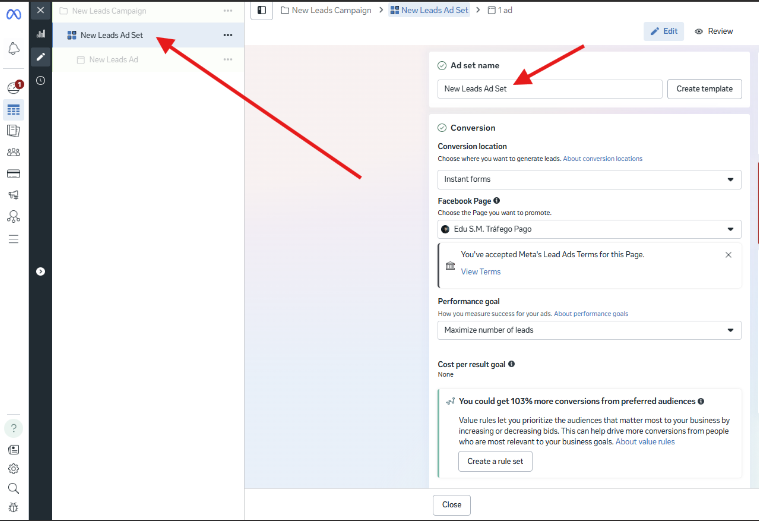Select the pencil edit icon in dark panel
The image size is (759, 521).
(40, 56)
